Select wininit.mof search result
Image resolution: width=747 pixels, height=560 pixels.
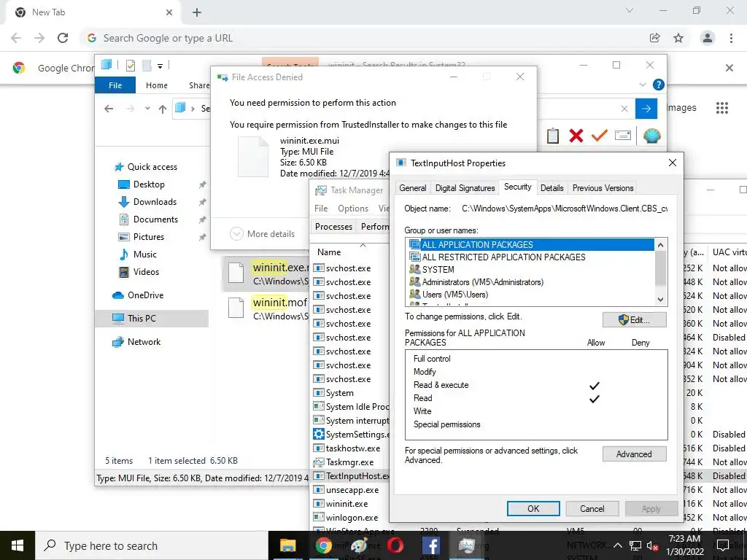267,308
